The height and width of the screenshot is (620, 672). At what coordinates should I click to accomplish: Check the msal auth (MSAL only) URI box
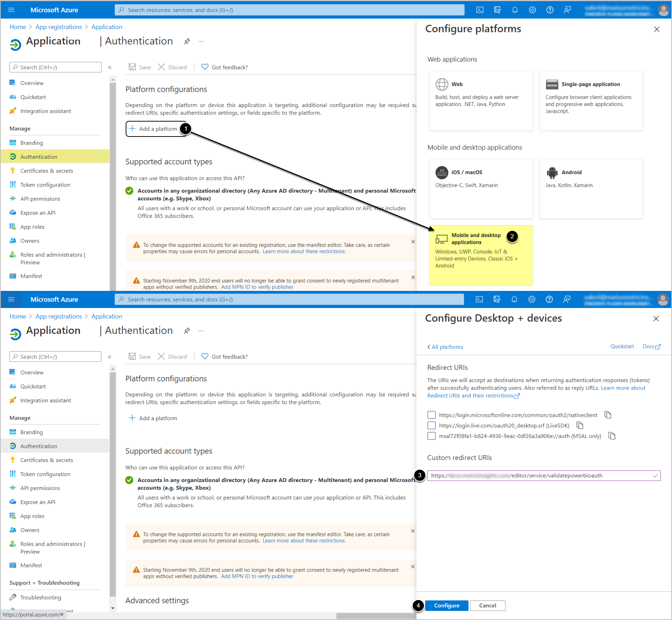click(x=432, y=436)
